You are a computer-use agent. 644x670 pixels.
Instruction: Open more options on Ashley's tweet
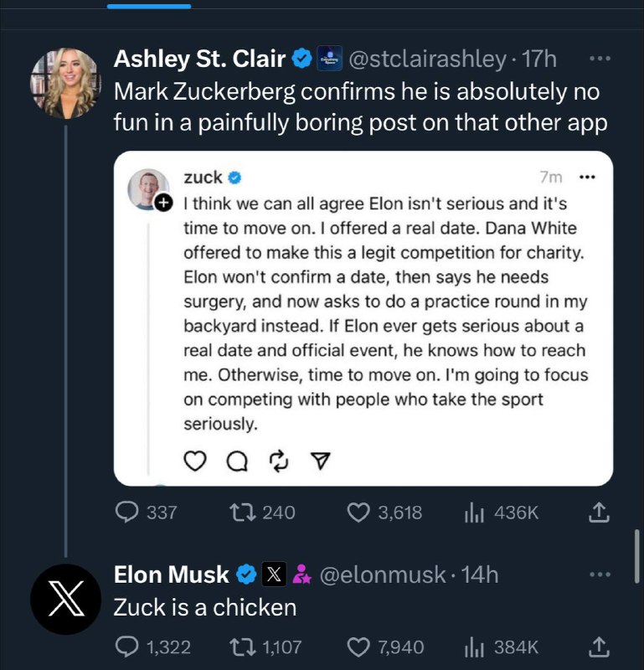(600, 59)
